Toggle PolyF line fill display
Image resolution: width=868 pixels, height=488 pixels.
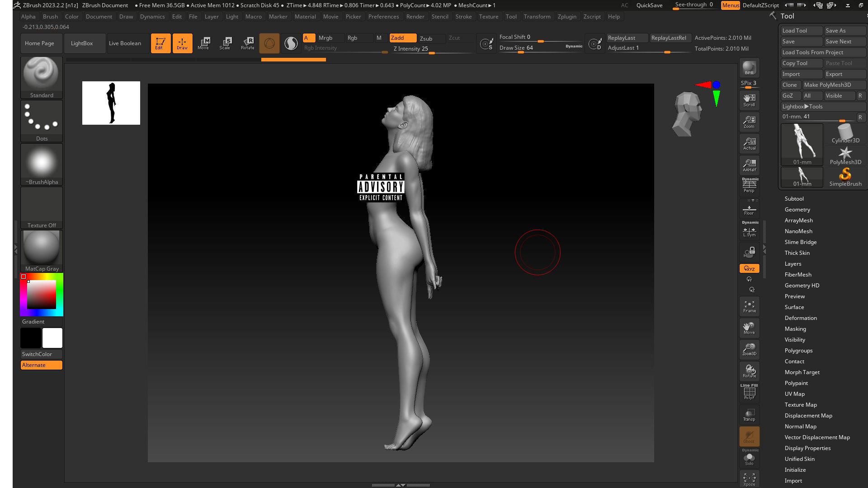tap(749, 392)
